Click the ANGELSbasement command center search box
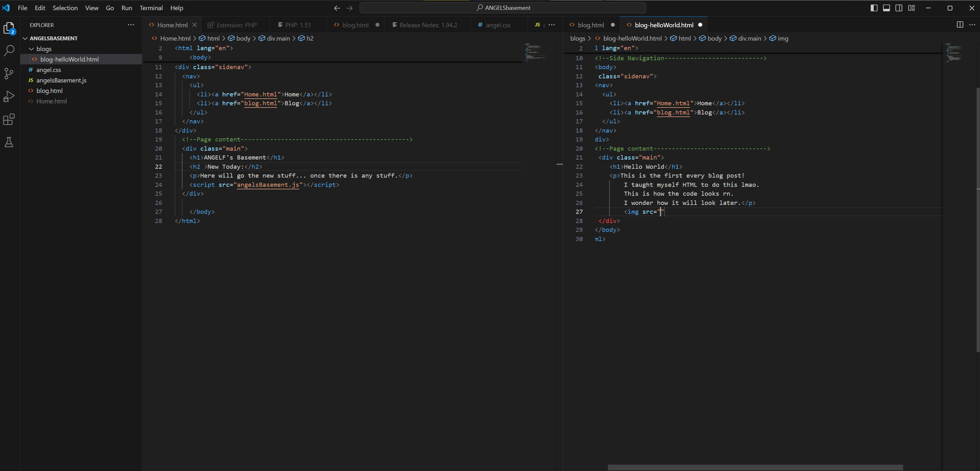 pos(503,8)
